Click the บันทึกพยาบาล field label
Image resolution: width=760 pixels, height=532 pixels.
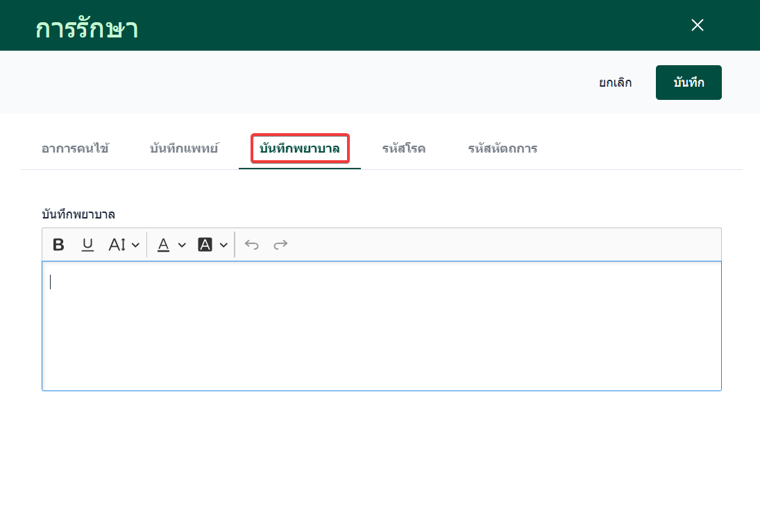click(78, 214)
